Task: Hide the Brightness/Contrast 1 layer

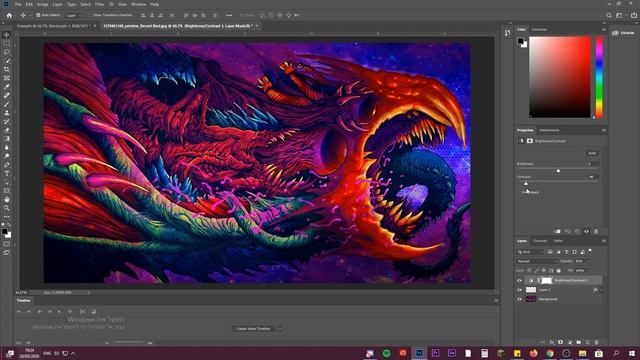Action: tap(520, 280)
